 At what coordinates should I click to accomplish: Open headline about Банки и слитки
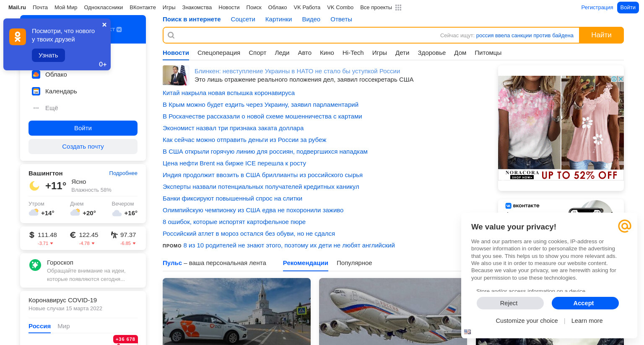(232, 198)
